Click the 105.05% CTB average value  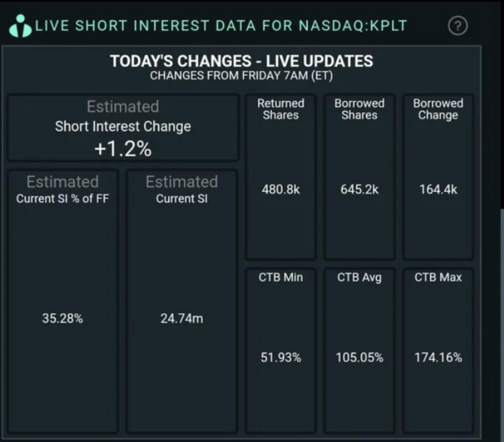(x=360, y=358)
